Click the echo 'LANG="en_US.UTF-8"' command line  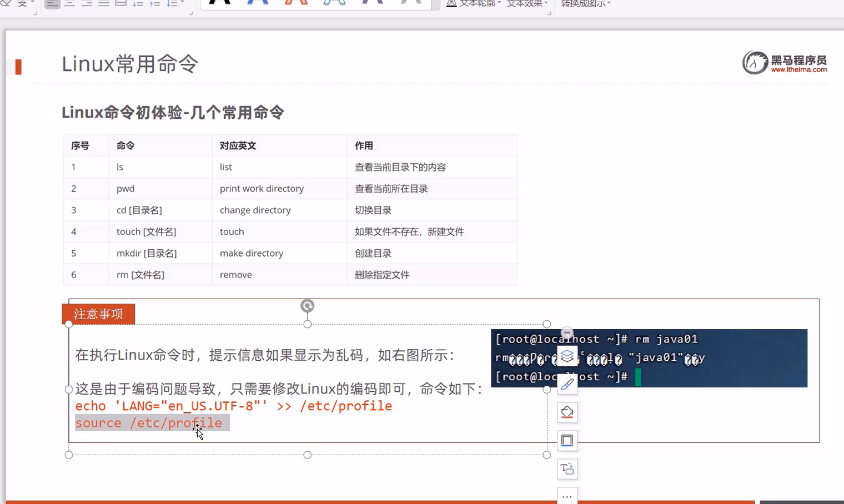tap(234, 406)
